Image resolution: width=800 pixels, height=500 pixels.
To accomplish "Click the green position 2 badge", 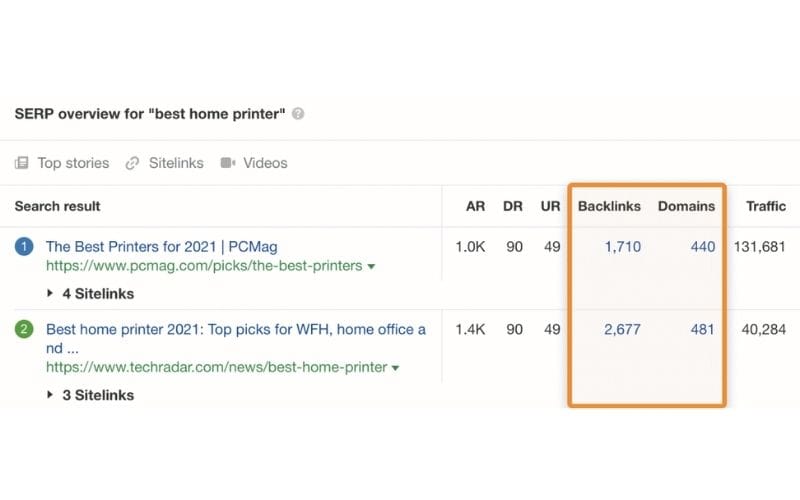I will click(x=24, y=329).
